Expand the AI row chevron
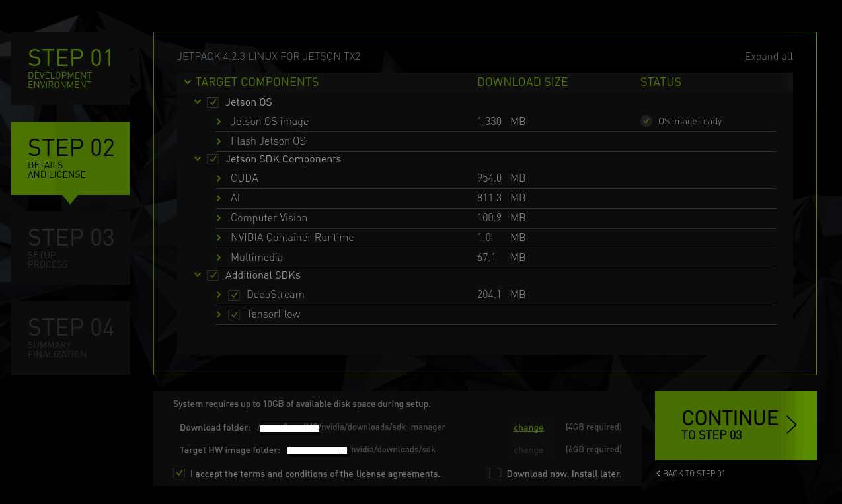This screenshot has width=842, height=504. click(x=219, y=198)
